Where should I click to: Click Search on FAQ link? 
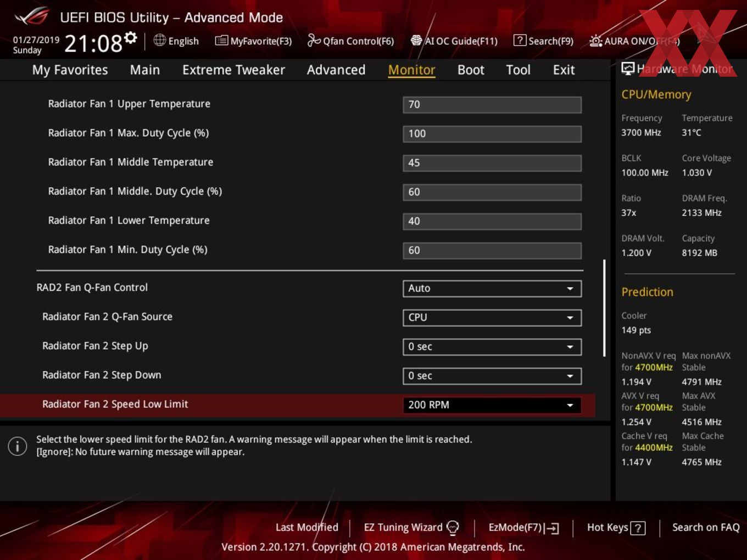point(706,527)
